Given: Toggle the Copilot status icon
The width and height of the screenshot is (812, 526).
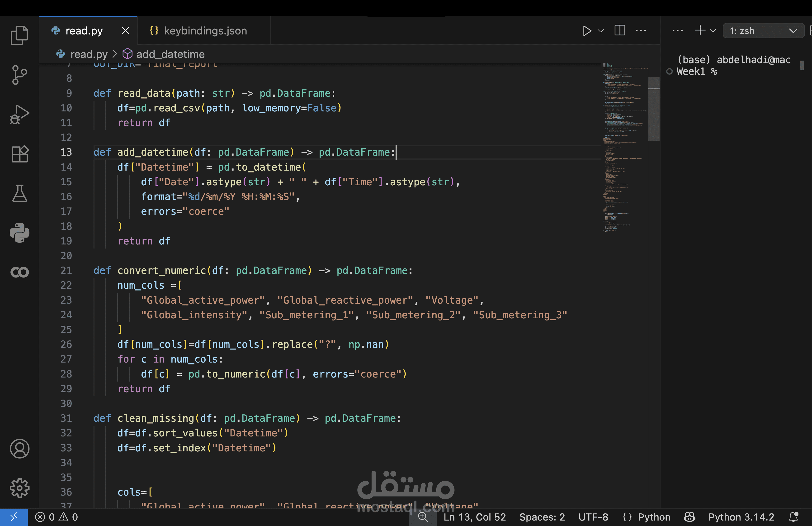Looking at the screenshot, I should point(689,517).
